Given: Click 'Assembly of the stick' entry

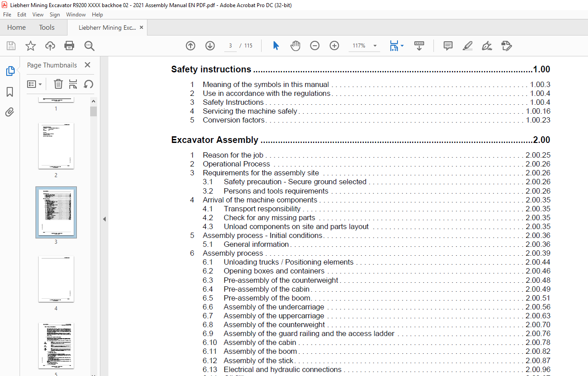Looking at the screenshot, I should [x=258, y=360].
